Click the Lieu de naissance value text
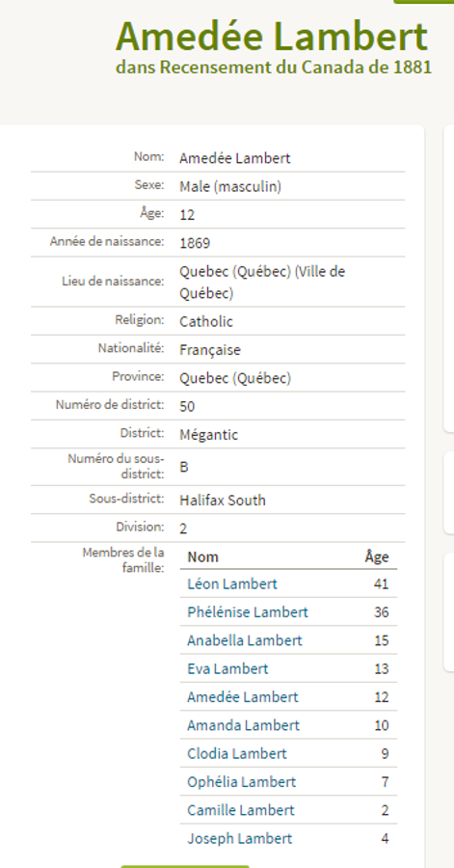454x868 pixels. 262,283
